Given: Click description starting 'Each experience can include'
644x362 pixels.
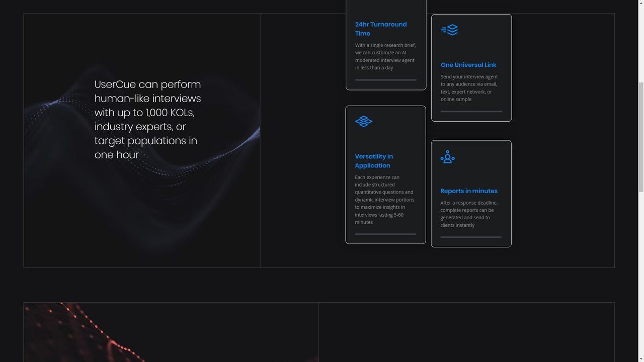Looking at the screenshot, I should click(384, 200).
